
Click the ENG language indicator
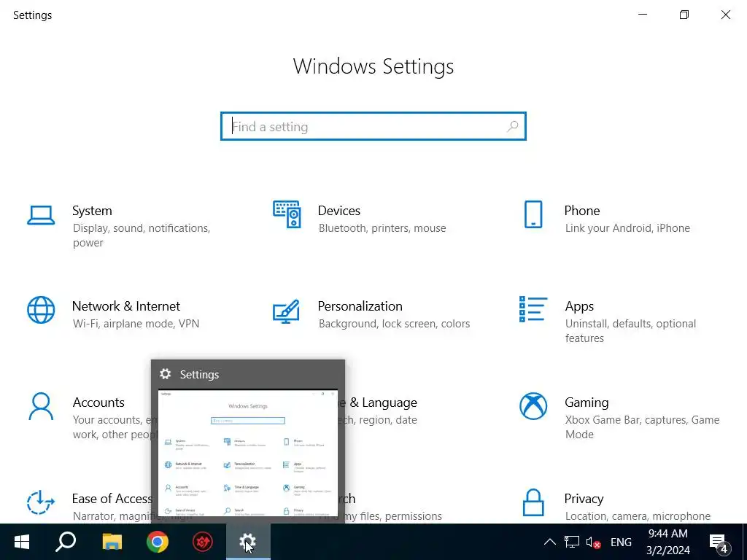coord(621,542)
